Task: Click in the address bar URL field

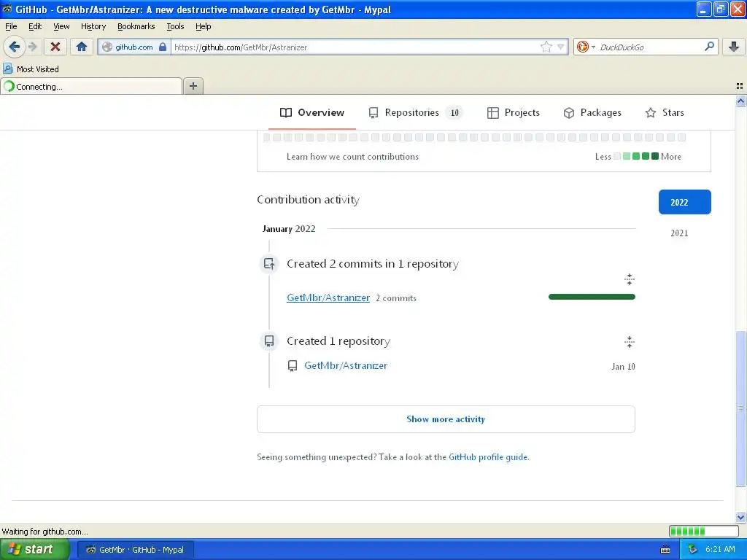Action: [x=355, y=47]
